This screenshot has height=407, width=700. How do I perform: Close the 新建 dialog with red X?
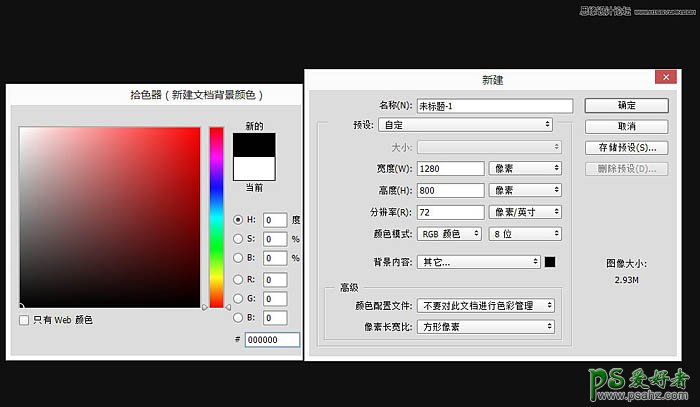point(662,77)
